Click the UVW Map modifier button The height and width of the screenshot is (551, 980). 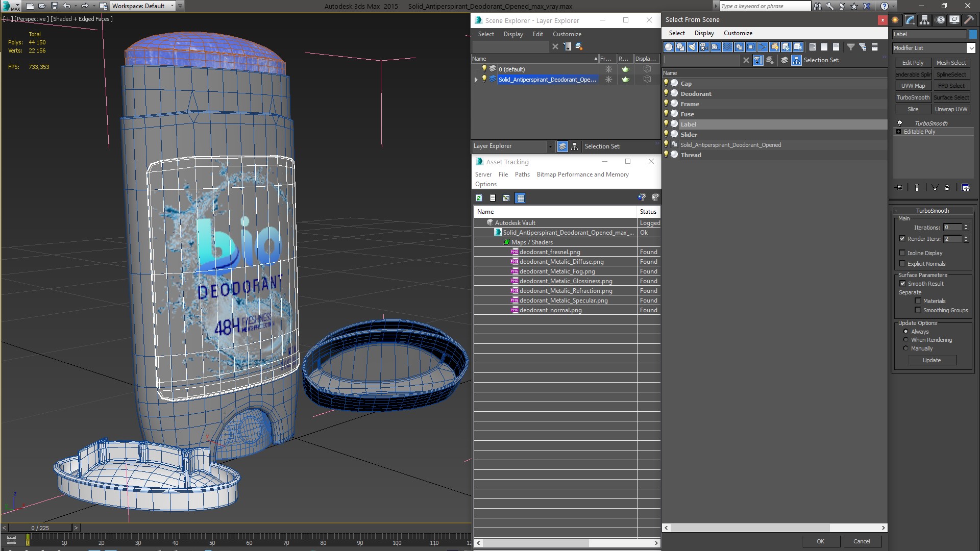tap(913, 86)
